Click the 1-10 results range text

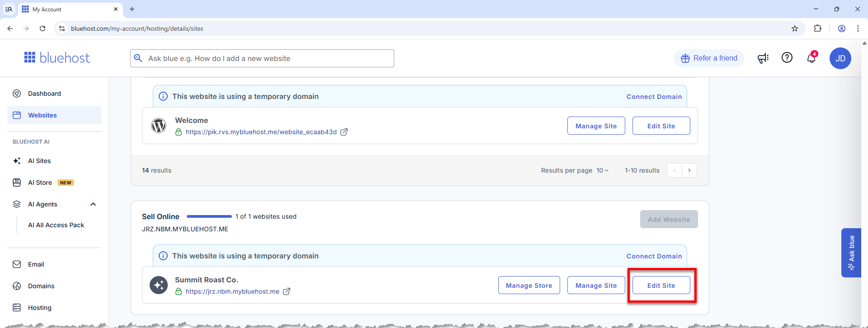click(x=642, y=170)
